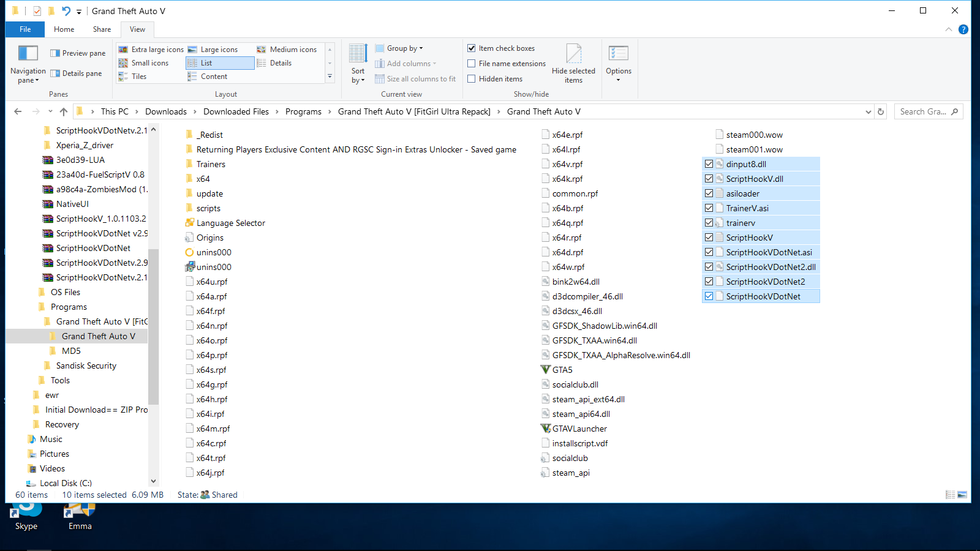This screenshot has height=551, width=980.
Task: Select List layout option
Action: pyautogui.click(x=220, y=63)
